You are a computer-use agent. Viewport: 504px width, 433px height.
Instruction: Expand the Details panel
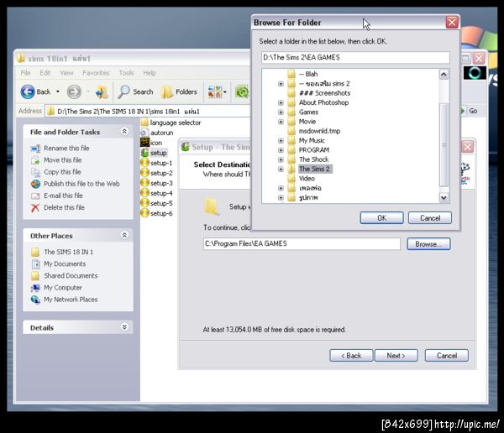(x=124, y=327)
